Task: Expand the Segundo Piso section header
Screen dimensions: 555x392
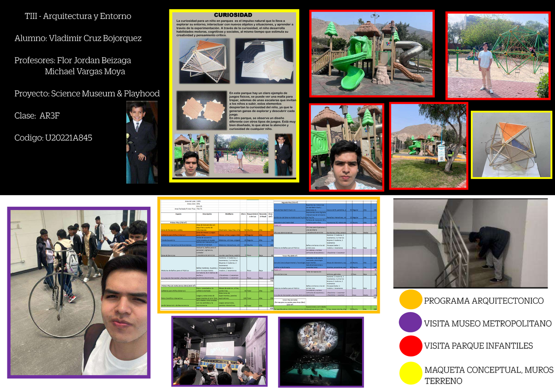Action: [x=289, y=202]
